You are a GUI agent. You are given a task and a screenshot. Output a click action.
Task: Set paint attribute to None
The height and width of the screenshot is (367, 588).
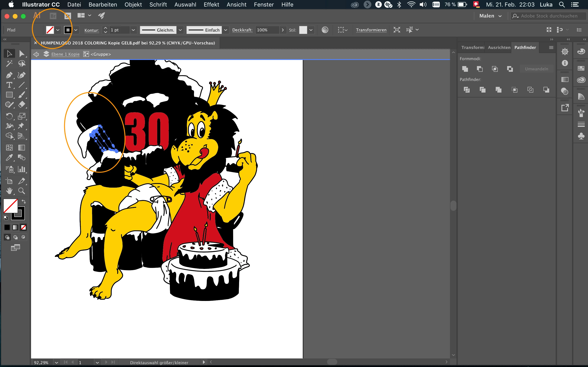pyautogui.click(x=23, y=227)
